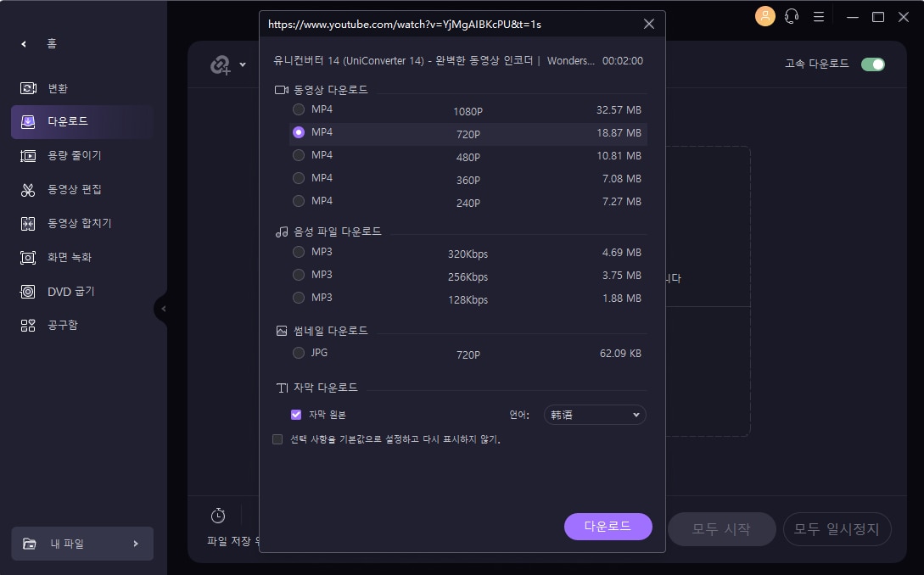Click the 62.09 KB size value
924x575 pixels.
coord(620,354)
